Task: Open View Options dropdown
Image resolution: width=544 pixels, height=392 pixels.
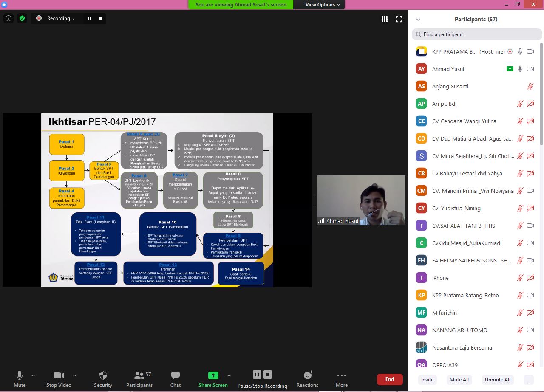Action: click(x=323, y=5)
